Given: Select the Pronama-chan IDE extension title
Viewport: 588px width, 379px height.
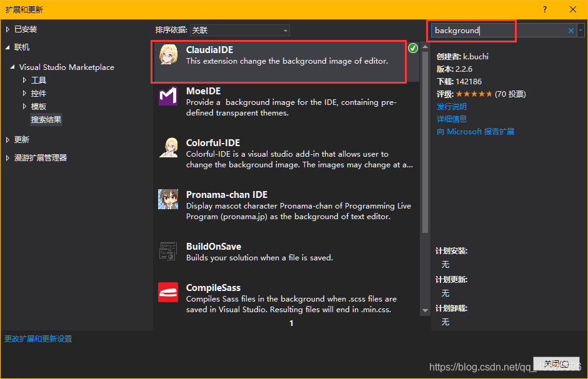Looking at the screenshot, I should 227,195.
